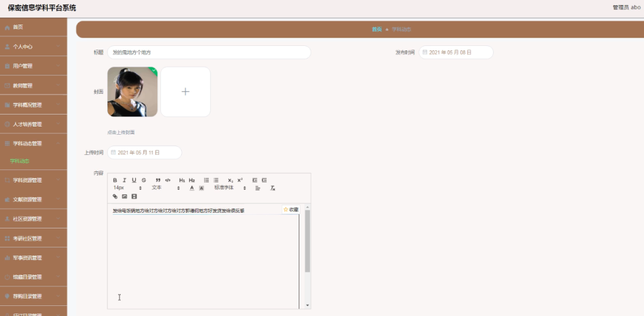Open the 学科动态 submenu item
644x316 pixels.
coord(19,161)
